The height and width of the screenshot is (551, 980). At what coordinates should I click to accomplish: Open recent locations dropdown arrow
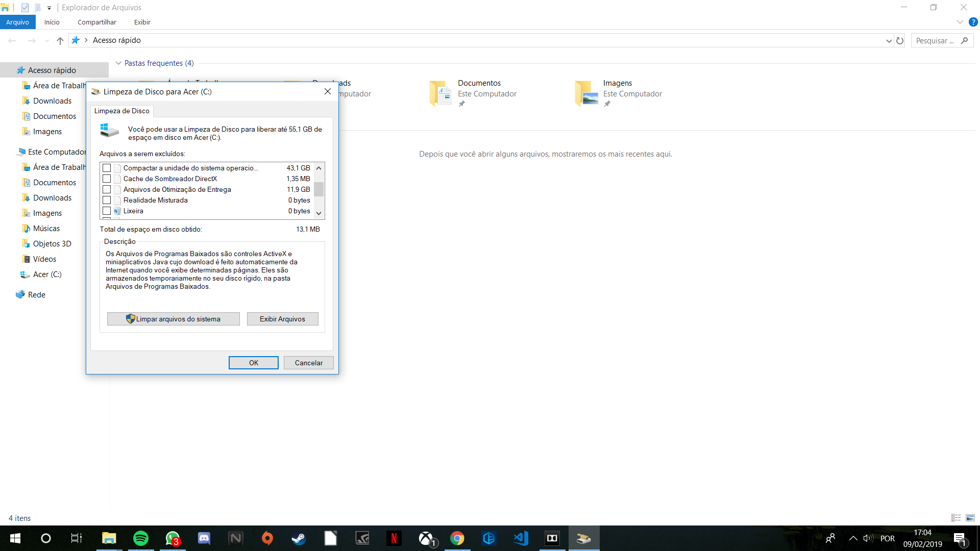coord(47,40)
